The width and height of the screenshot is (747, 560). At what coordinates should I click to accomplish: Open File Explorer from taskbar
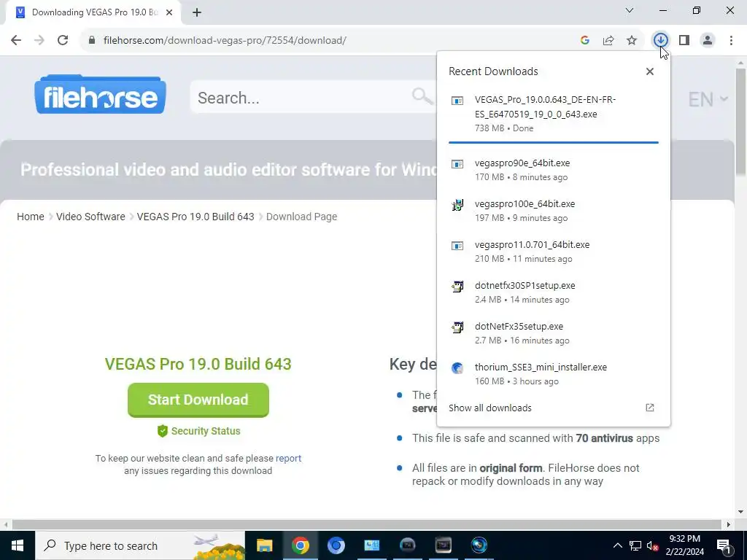(x=264, y=545)
